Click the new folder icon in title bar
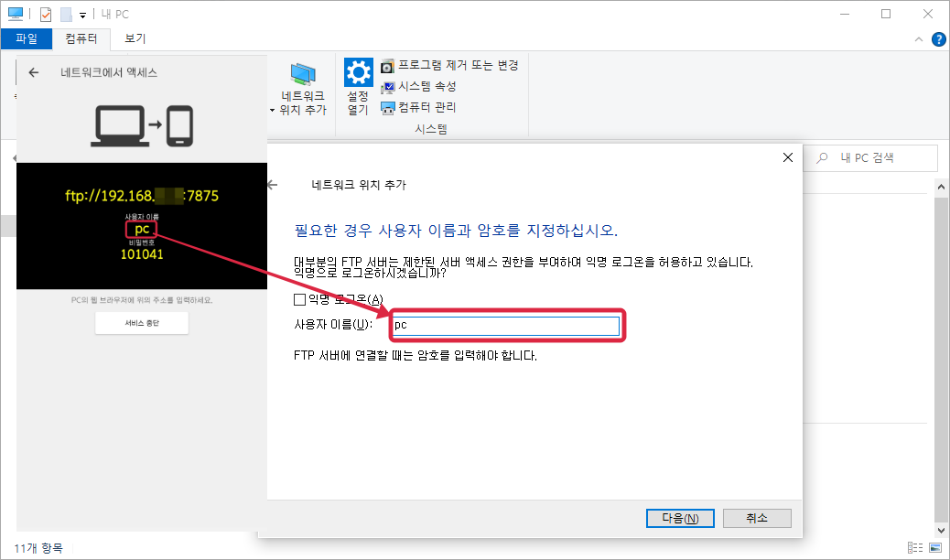 click(x=66, y=15)
